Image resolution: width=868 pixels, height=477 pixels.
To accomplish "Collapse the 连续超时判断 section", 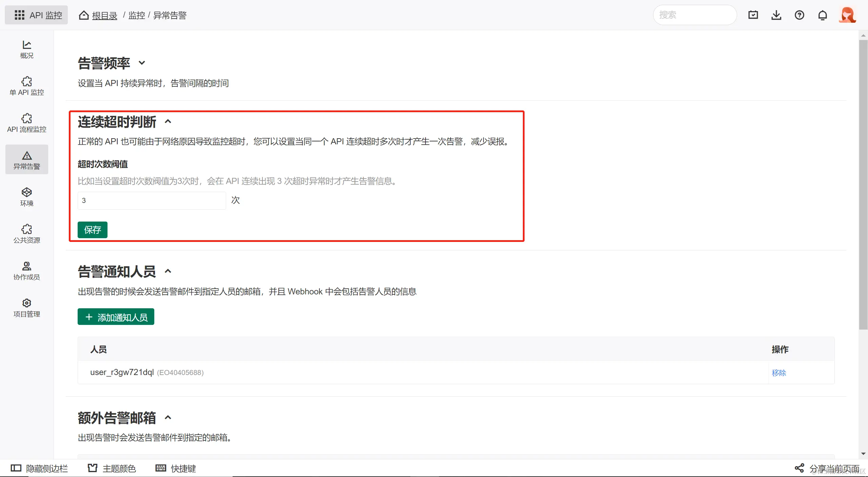I will click(x=168, y=122).
